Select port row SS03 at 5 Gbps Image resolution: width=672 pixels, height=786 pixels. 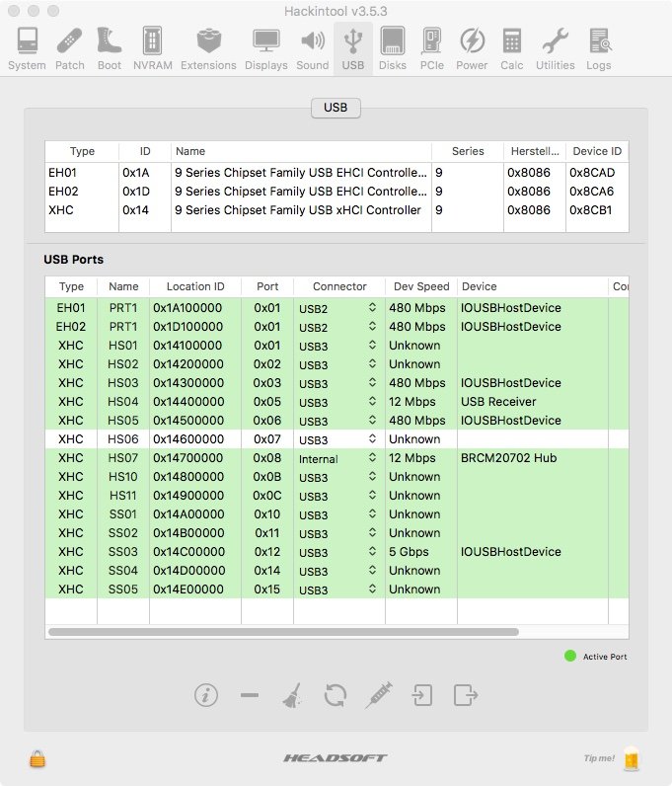[x=336, y=551]
